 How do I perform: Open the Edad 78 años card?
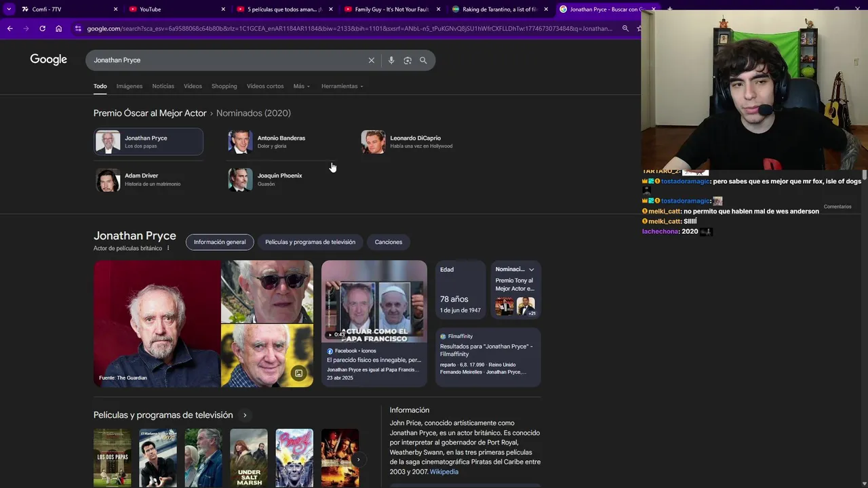460,290
